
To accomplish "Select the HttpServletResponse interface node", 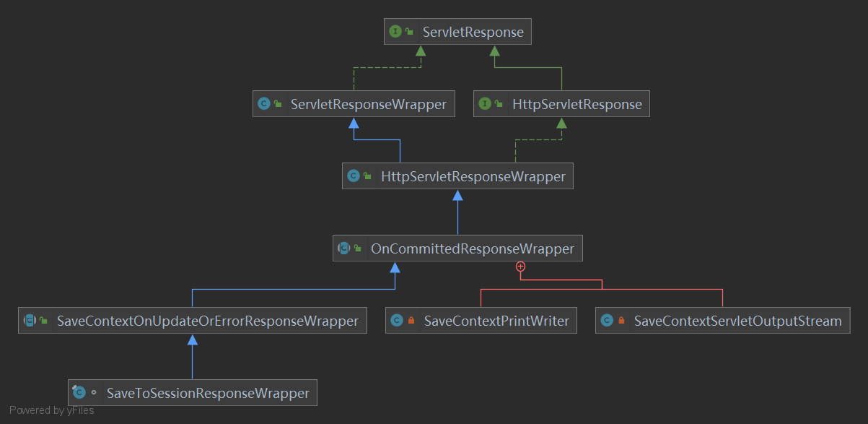I will 561,104.
